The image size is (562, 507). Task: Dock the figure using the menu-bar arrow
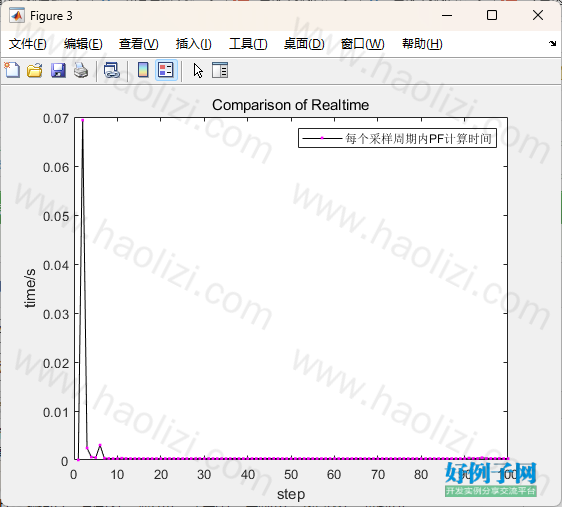(552, 43)
